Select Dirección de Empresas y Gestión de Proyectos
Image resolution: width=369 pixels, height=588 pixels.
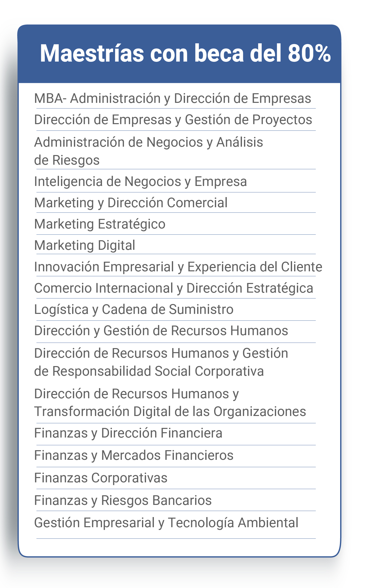click(173, 120)
